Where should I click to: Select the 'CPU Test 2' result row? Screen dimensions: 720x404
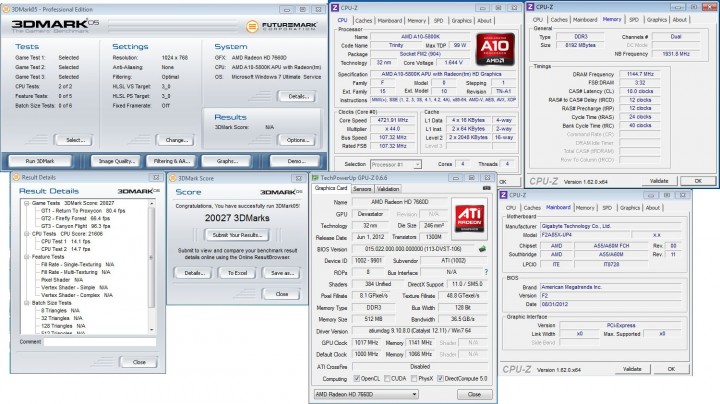click(65, 249)
